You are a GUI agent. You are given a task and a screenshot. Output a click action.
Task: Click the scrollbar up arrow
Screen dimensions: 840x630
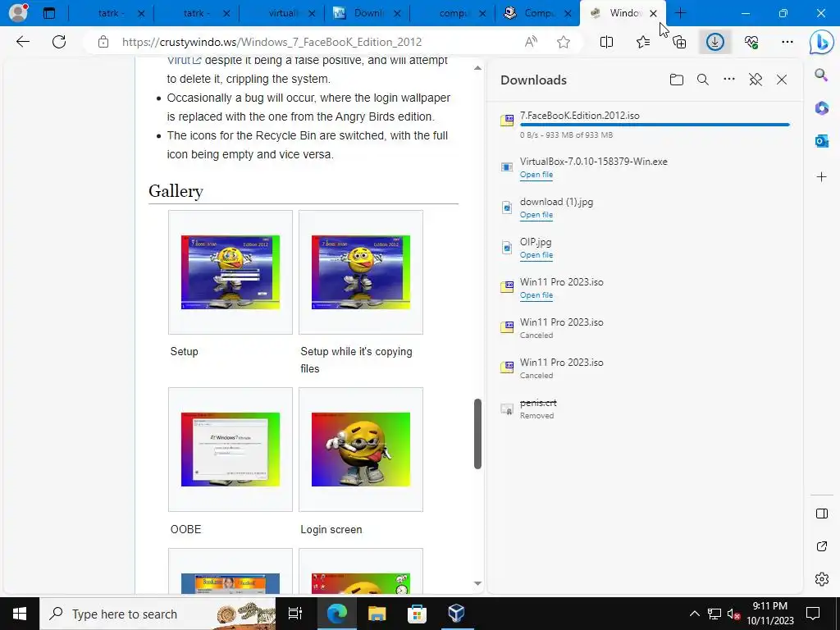pyautogui.click(x=478, y=68)
